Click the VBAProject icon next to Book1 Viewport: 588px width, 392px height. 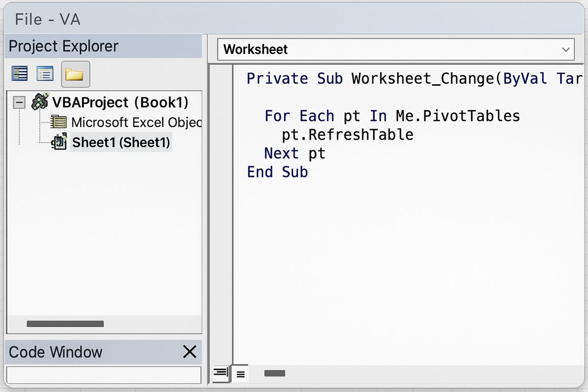coord(40,101)
